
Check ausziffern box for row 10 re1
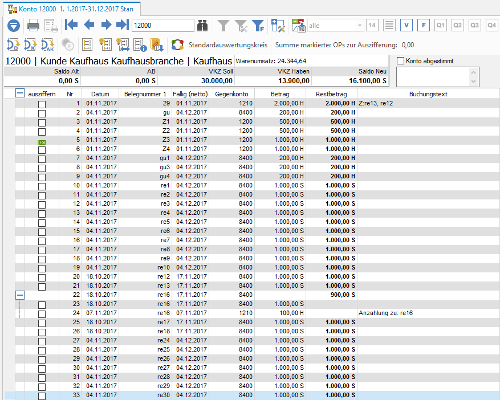click(42, 187)
